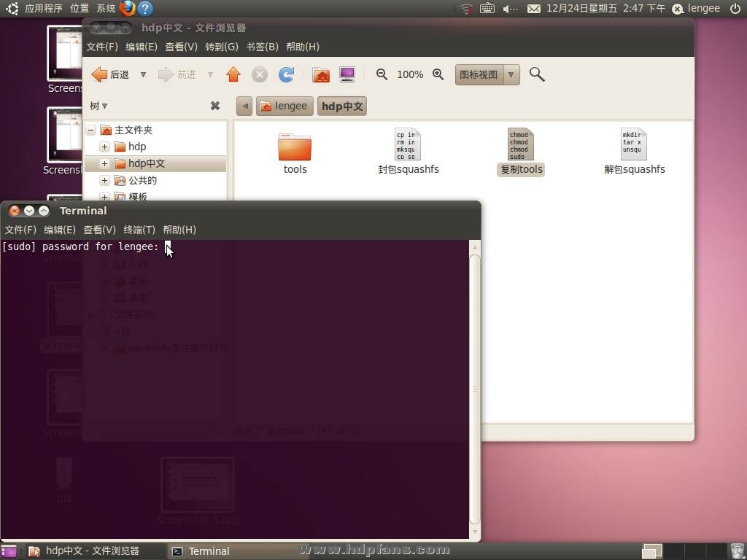The width and height of the screenshot is (747, 560).
Task: Open the Computer location icon
Action: [347, 74]
